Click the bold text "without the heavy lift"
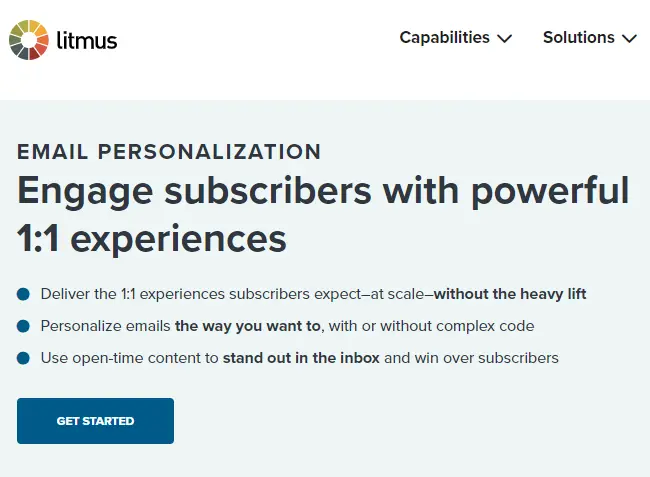The width and height of the screenshot is (650, 477). point(510,294)
